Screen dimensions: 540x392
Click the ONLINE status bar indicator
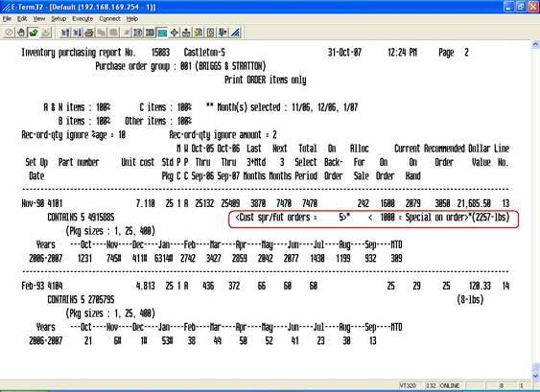coord(450,386)
